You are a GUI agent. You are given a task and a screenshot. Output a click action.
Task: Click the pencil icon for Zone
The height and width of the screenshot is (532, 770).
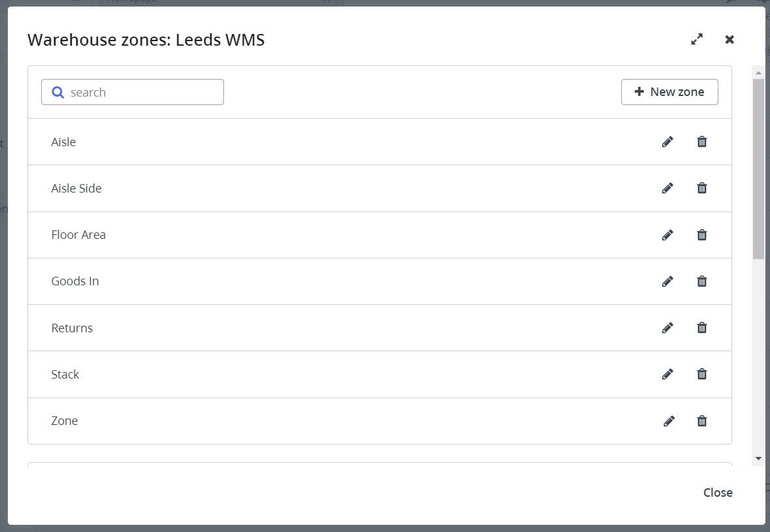[x=668, y=421]
